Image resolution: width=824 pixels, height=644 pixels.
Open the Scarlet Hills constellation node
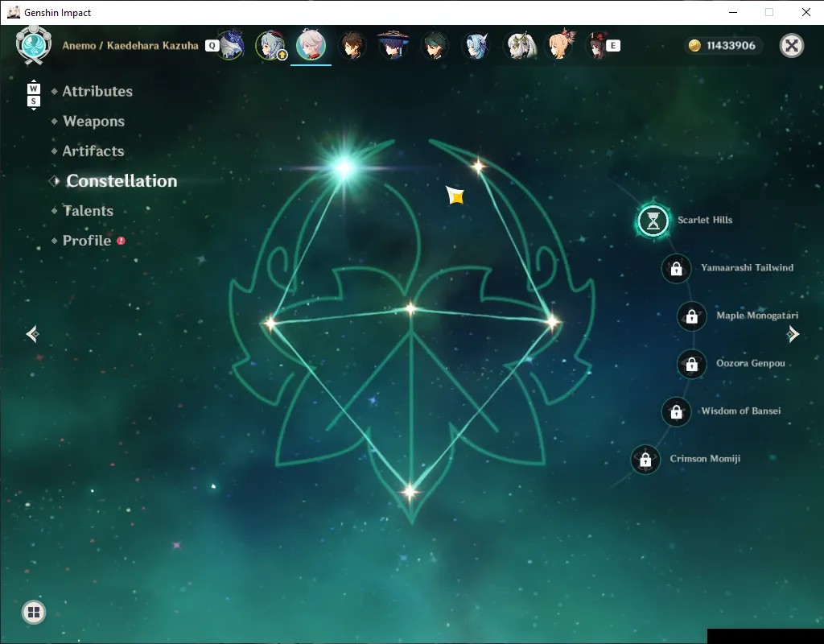653,221
